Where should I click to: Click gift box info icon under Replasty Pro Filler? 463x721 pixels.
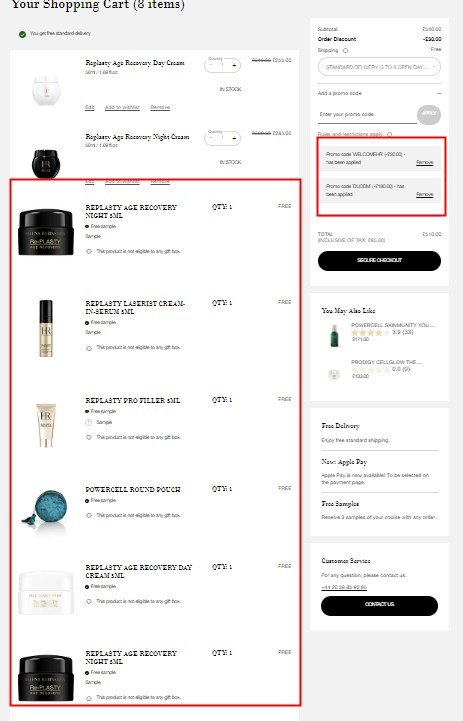(x=89, y=437)
